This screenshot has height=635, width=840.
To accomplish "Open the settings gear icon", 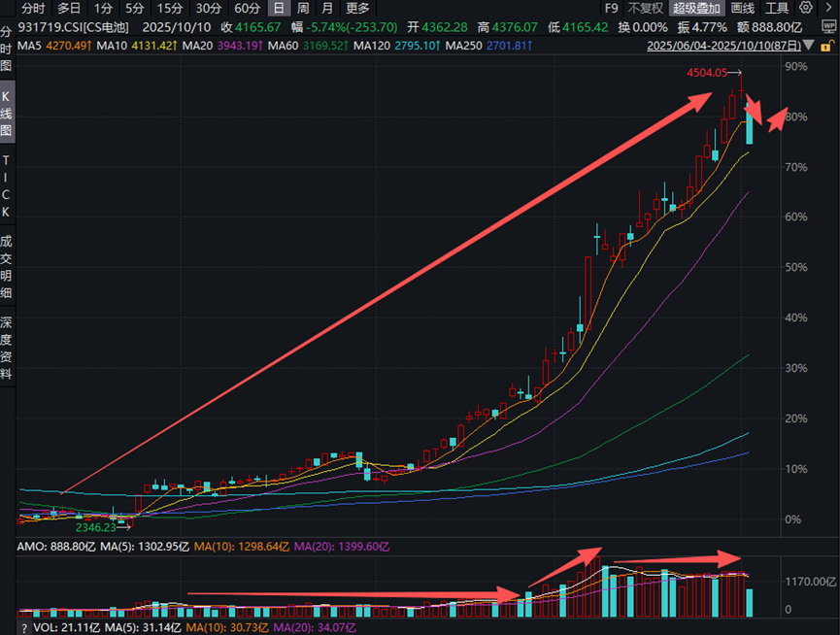I will (x=805, y=8).
